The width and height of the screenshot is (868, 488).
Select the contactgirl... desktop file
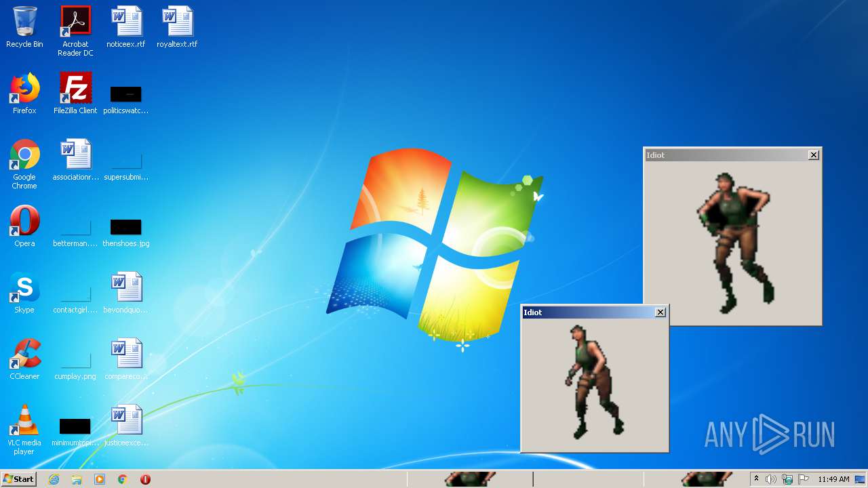point(75,300)
